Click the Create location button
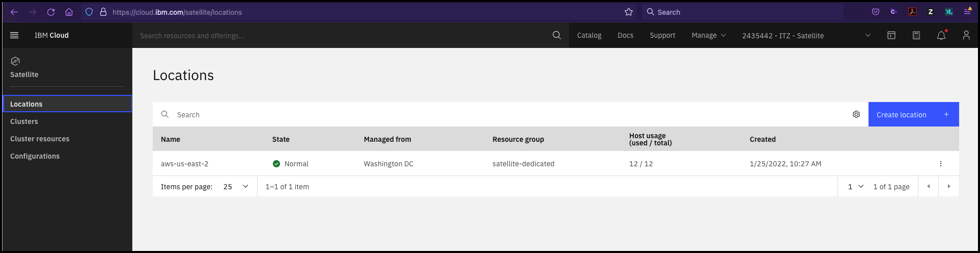 pyautogui.click(x=913, y=114)
